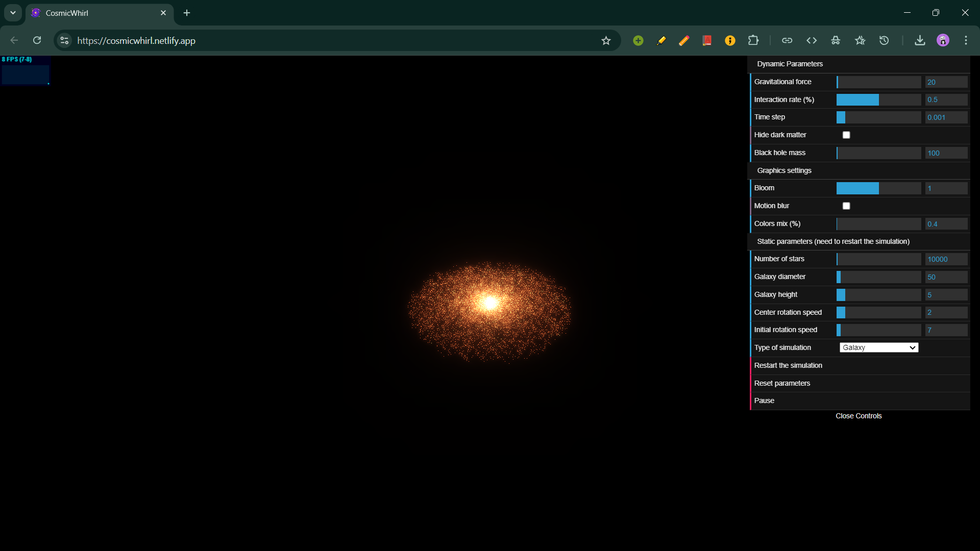This screenshot has height=551, width=980.
Task: Adjust the Number of stars slider
Action: pyautogui.click(x=878, y=259)
